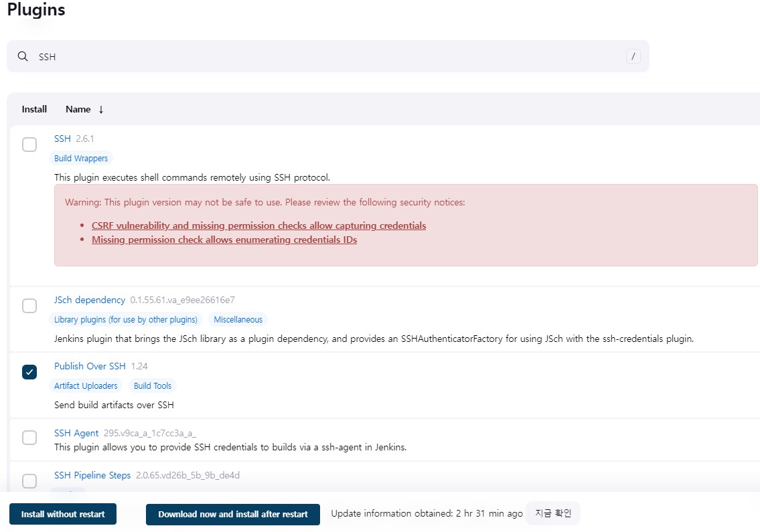
Task: Click the Update information obtained text
Action: 427,513
